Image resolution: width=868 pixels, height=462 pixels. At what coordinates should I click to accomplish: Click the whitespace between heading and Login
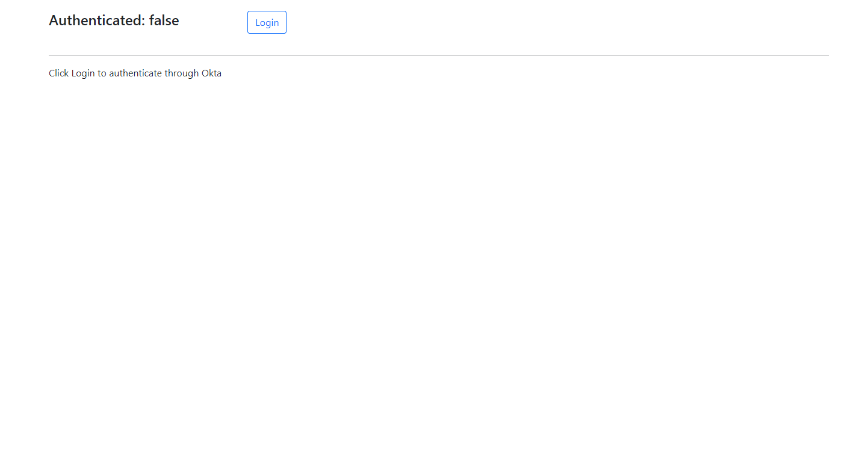[214, 20]
